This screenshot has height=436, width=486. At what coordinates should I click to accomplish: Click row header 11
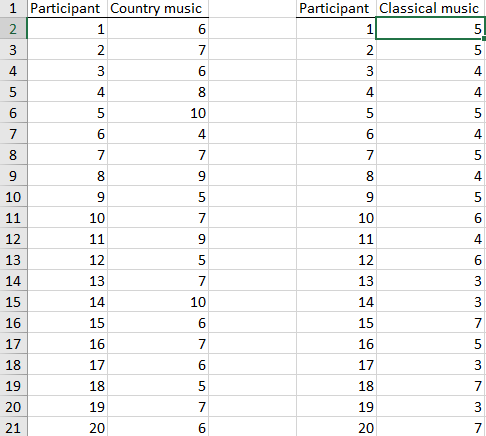point(13,218)
